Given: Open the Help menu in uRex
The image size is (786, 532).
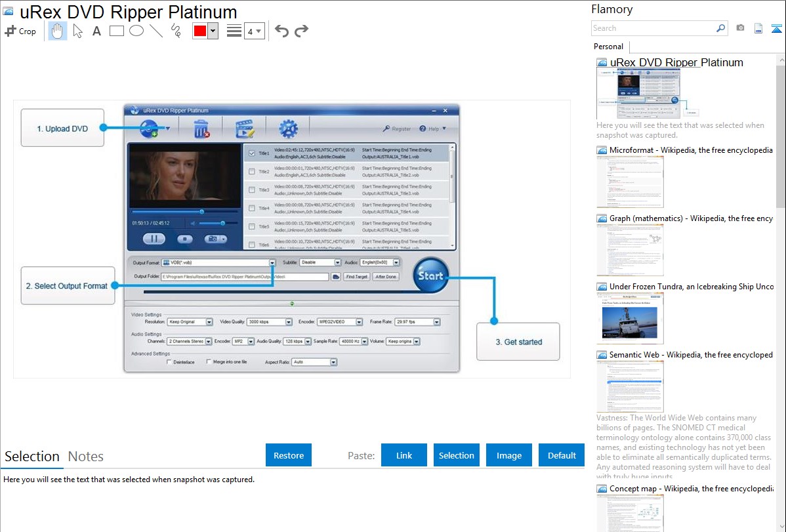Looking at the screenshot, I should [432, 129].
